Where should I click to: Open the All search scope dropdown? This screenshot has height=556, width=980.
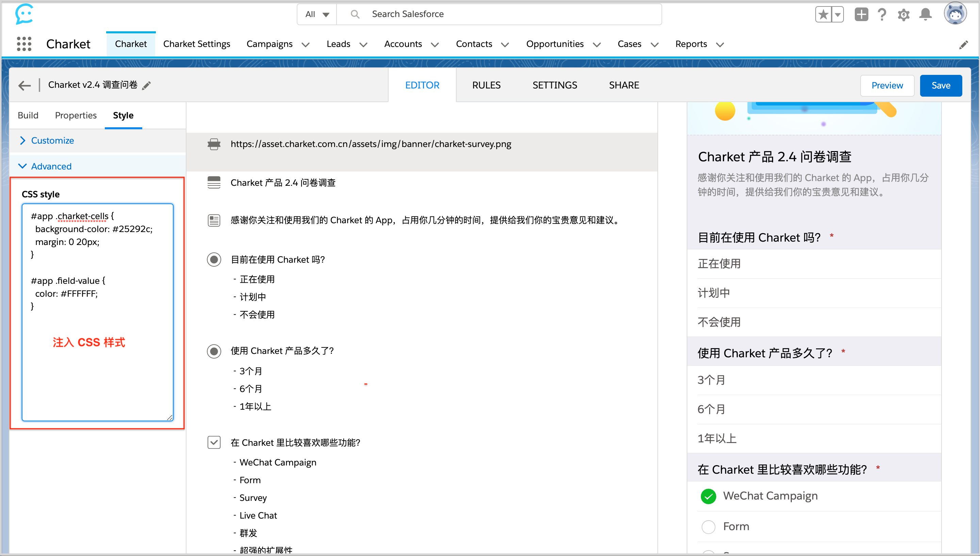click(x=317, y=15)
